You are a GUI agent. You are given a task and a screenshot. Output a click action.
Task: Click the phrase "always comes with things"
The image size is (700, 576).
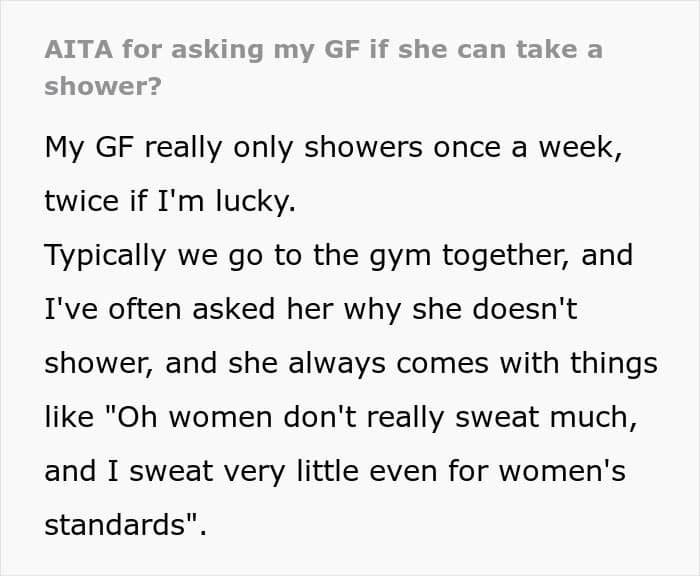[x=473, y=363]
